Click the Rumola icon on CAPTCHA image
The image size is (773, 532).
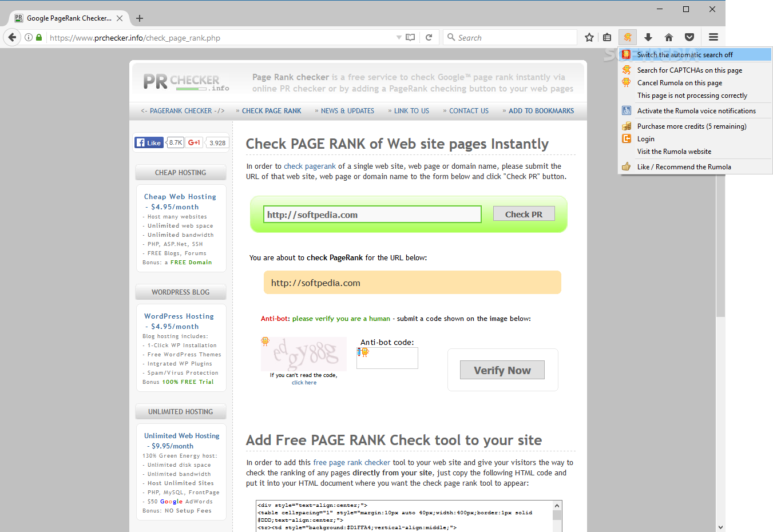tap(265, 342)
